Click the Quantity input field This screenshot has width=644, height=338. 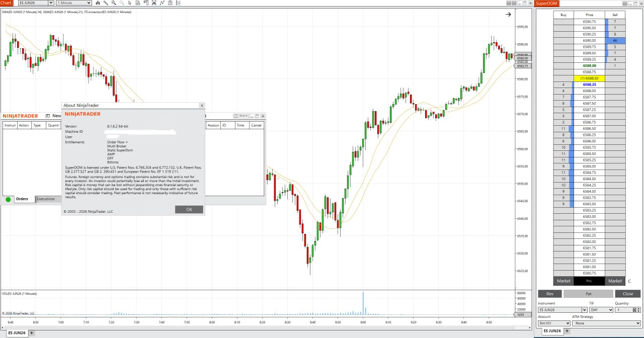pos(623,310)
